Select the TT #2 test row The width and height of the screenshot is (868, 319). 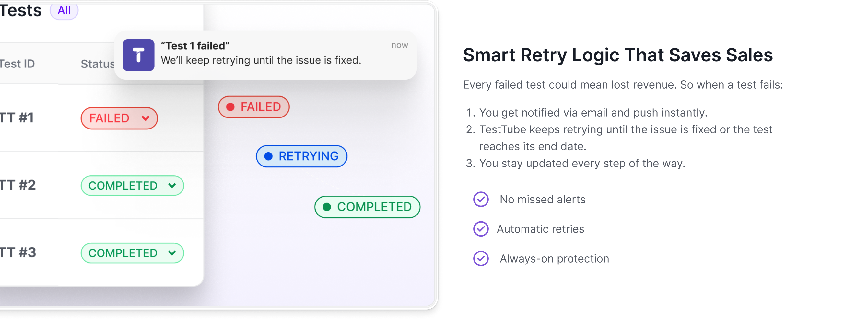tap(18, 185)
